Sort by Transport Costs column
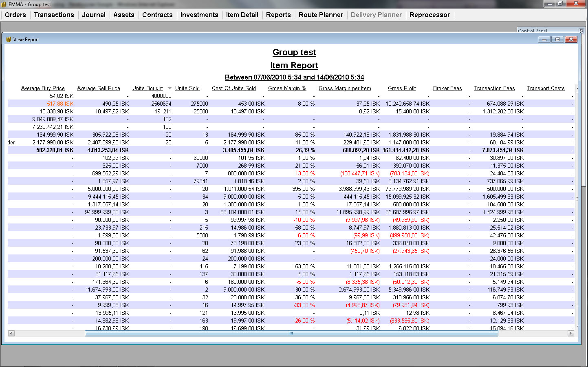This screenshot has width=588, height=367. (x=546, y=88)
